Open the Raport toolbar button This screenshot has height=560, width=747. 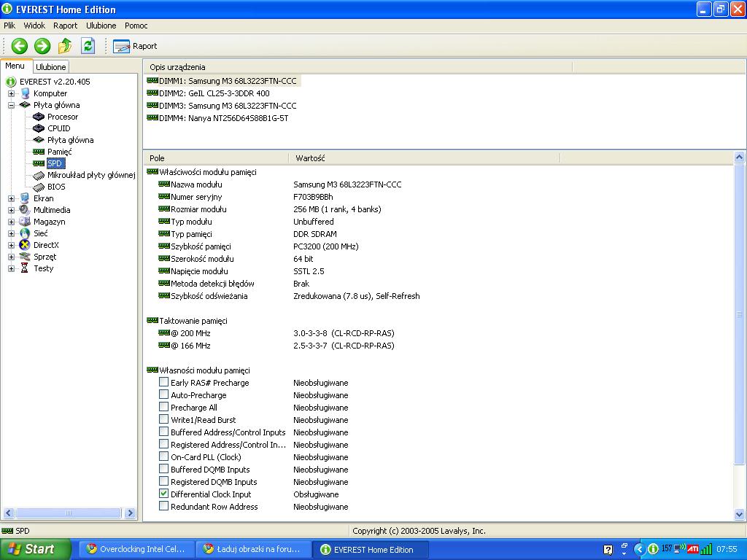click(135, 46)
